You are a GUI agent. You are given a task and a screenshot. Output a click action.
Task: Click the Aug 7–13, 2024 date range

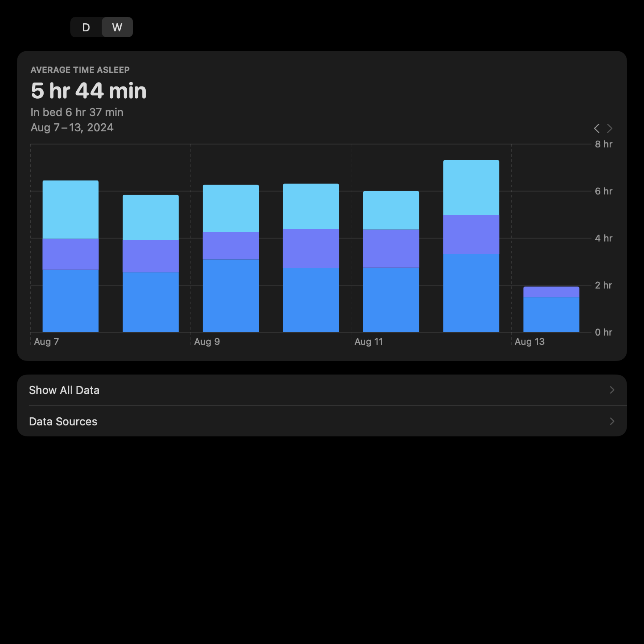tap(72, 128)
